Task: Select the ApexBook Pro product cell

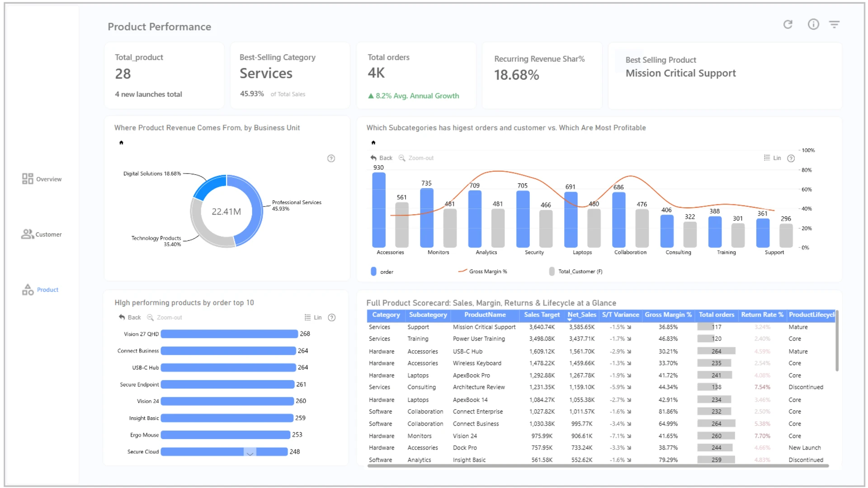Action: 471,375
